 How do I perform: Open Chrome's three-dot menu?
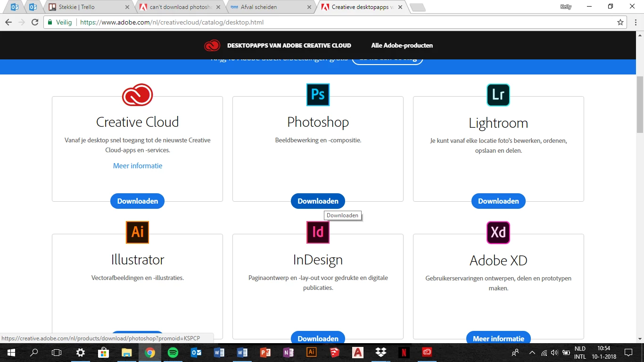point(635,22)
